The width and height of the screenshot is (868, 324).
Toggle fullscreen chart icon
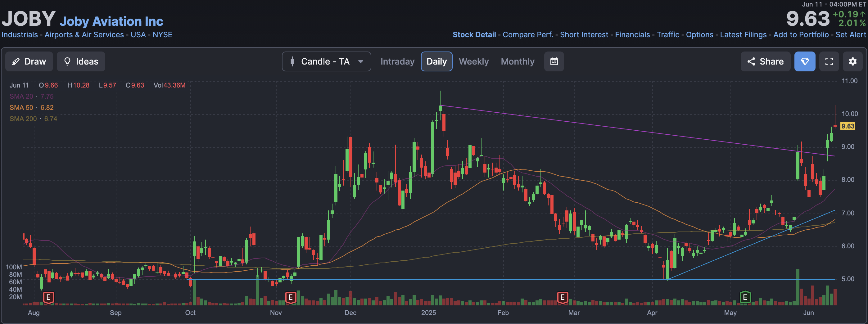[x=829, y=61]
